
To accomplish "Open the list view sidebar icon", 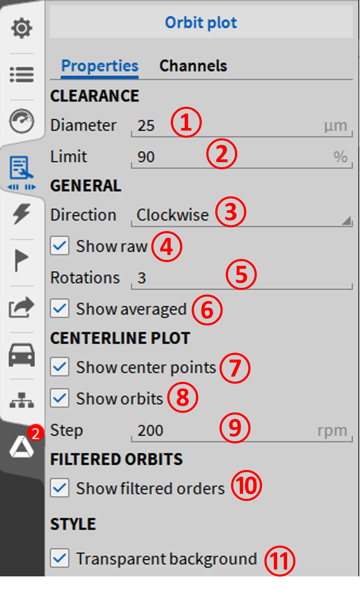I will click(x=22, y=75).
